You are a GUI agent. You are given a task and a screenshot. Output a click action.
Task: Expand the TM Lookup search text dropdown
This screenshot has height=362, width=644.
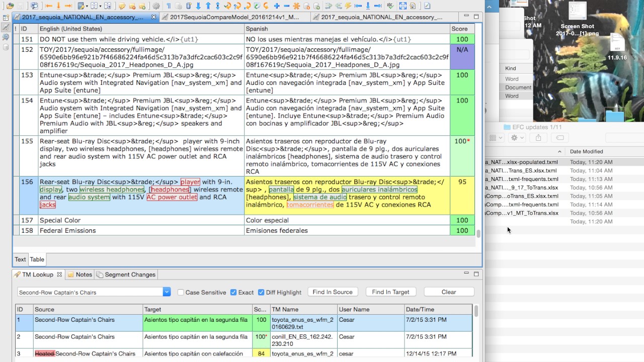pos(167,292)
